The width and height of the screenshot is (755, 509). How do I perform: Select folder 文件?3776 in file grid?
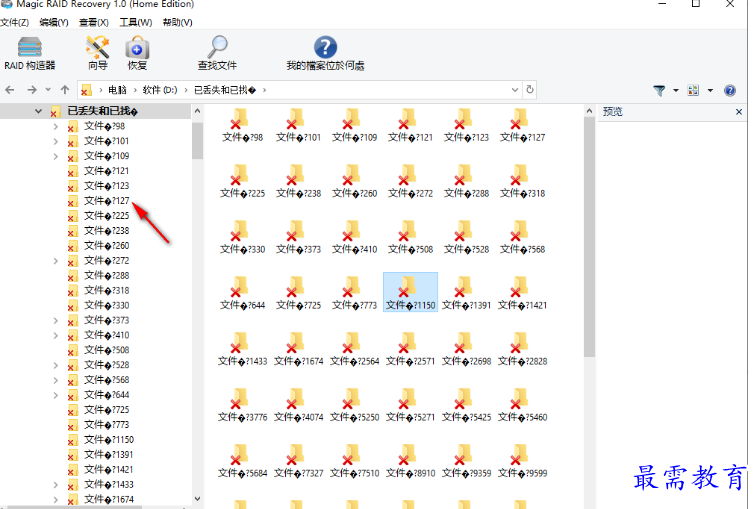pyautogui.click(x=242, y=405)
